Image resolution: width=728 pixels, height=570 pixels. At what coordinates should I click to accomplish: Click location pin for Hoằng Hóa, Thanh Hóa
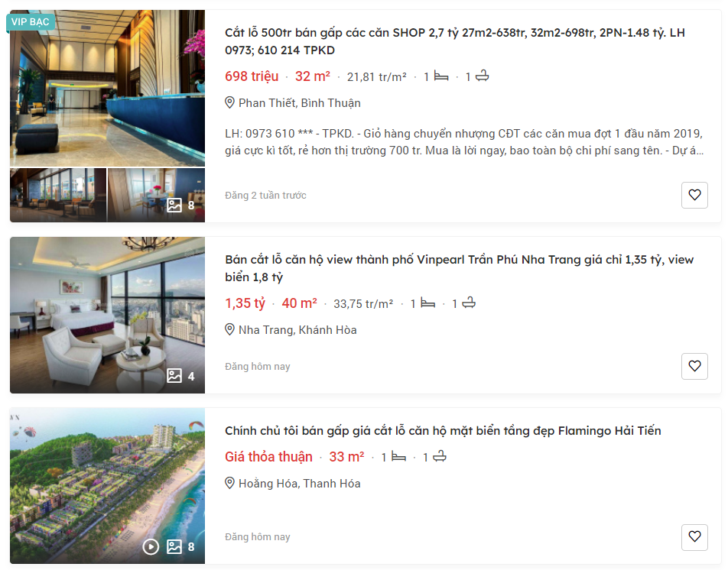click(x=229, y=483)
